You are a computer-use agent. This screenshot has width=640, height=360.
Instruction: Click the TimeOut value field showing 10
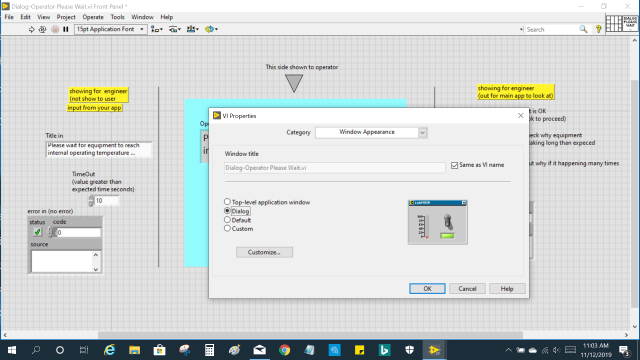click(x=107, y=200)
